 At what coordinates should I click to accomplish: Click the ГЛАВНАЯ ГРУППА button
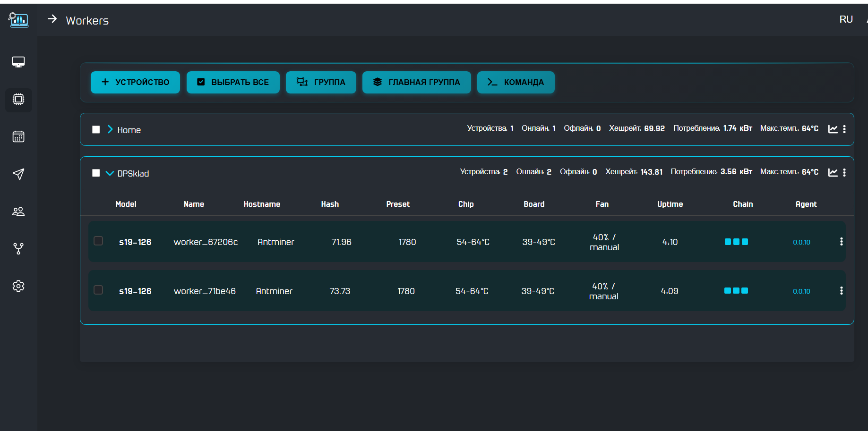pyautogui.click(x=417, y=82)
